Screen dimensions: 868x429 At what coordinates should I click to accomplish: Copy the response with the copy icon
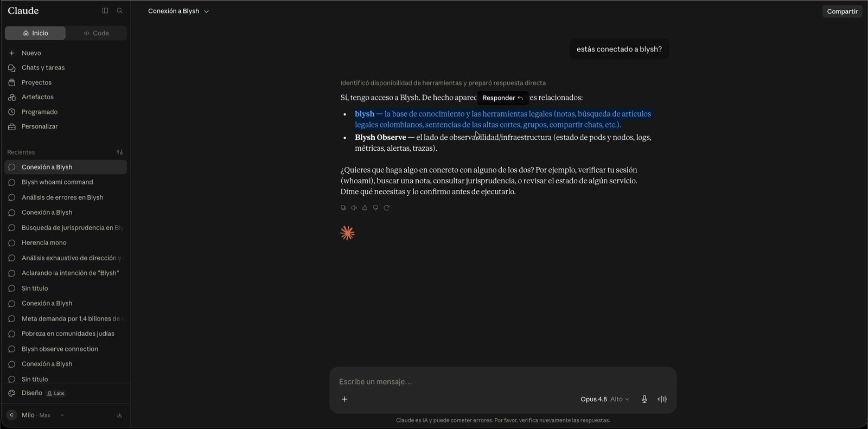point(343,208)
